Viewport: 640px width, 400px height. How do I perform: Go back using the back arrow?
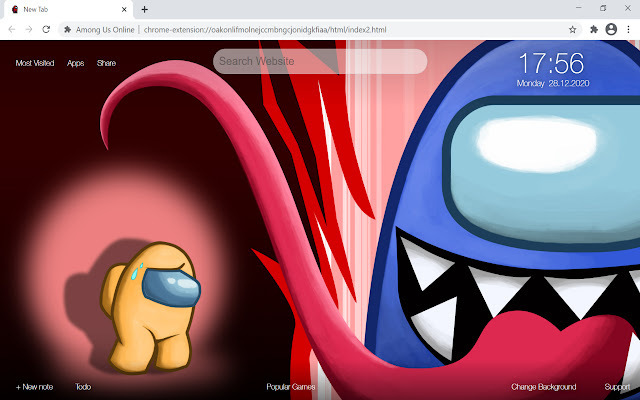pyautogui.click(x=12, y=29)
